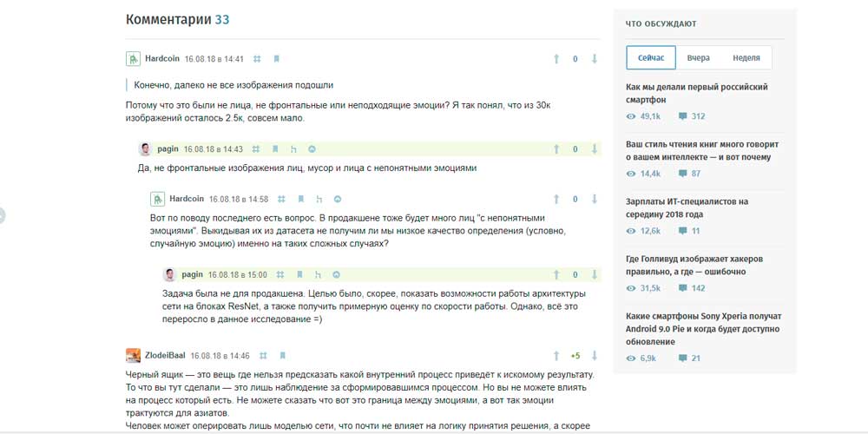Jump to parent from Hardcoin's 14:58 comment
This screenshot has height=434, width=868.
click(x=337, y=199)
